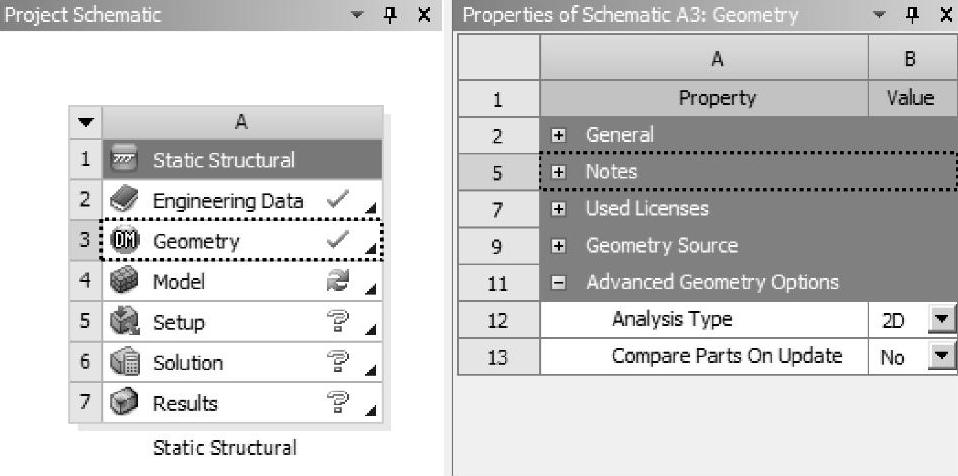The image size is (958, 476).
Task: Open Properties panel options dropdown arrow
Action: (x=879, y=15)
